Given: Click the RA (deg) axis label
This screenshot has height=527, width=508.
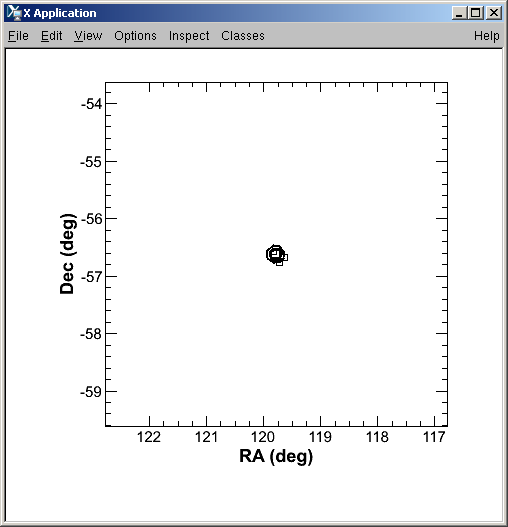Looking at the screenshot, I should pos(276,456).
